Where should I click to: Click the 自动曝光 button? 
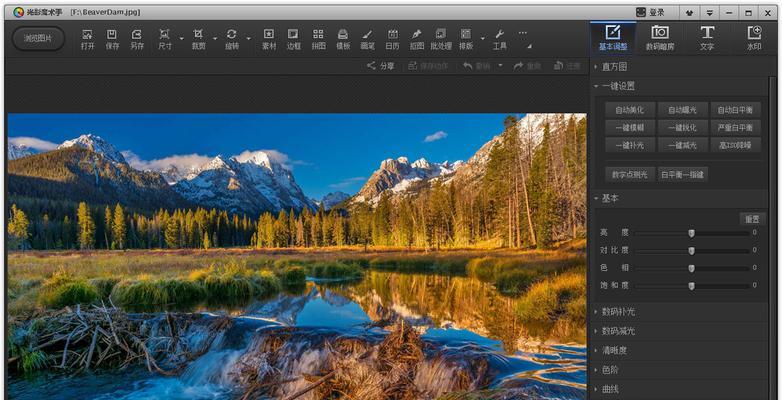(x=683, y=110)
